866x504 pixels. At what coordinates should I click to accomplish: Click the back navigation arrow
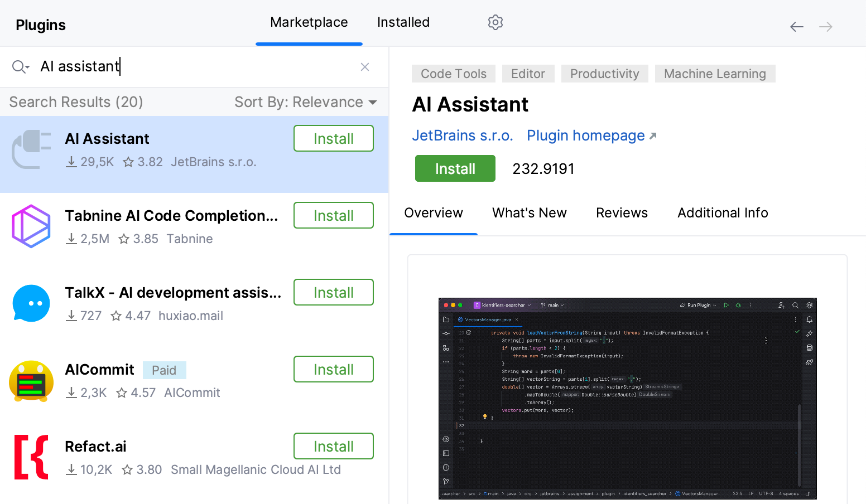[x=797, y=26]
